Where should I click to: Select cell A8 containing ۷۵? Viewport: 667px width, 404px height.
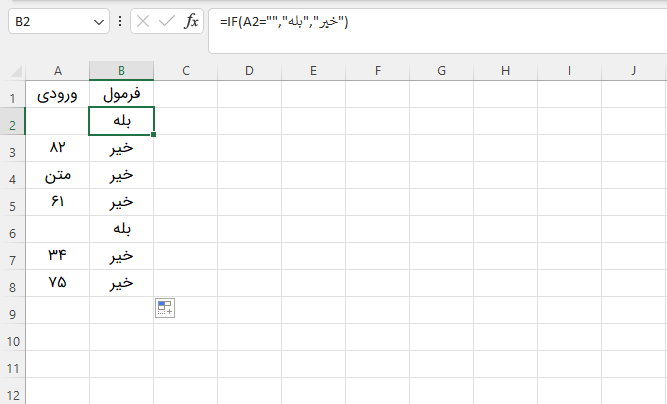58,283
